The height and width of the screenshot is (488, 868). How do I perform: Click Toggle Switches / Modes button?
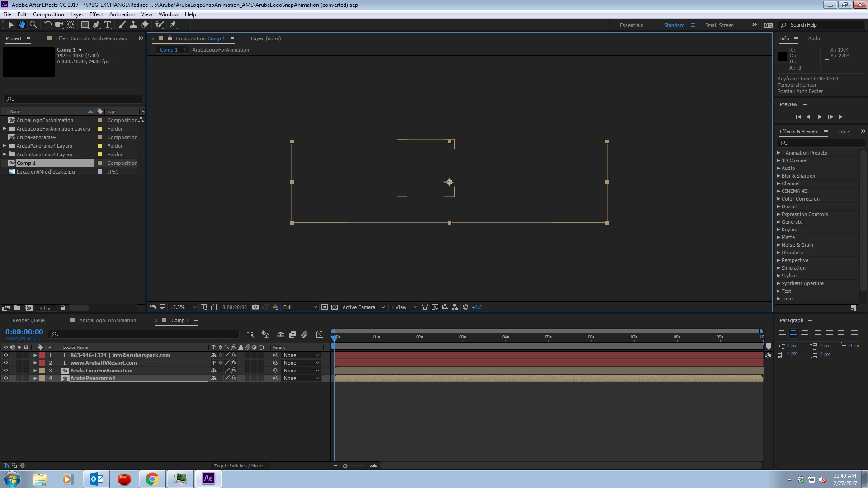point(239,465)
